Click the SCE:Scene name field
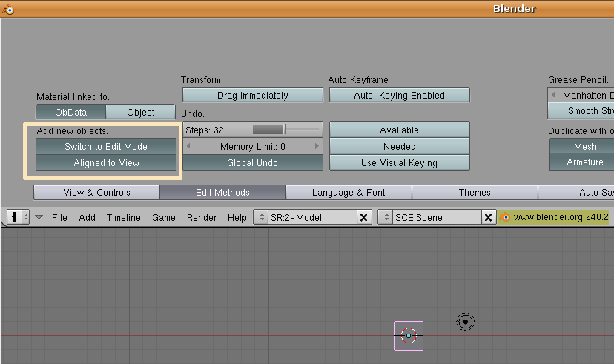The width and height of the screenshot is (614, 364). [x=437, y=217]
